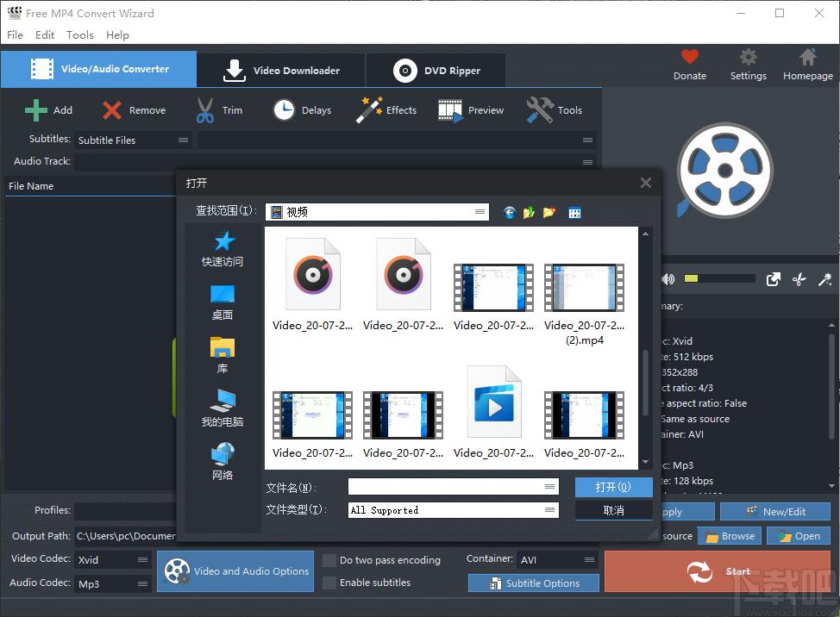The height and width of the screenshot is (617, 840).
Task: Select the Trim scissors tool
Action: pyautogui.click(x=204, y=110)
